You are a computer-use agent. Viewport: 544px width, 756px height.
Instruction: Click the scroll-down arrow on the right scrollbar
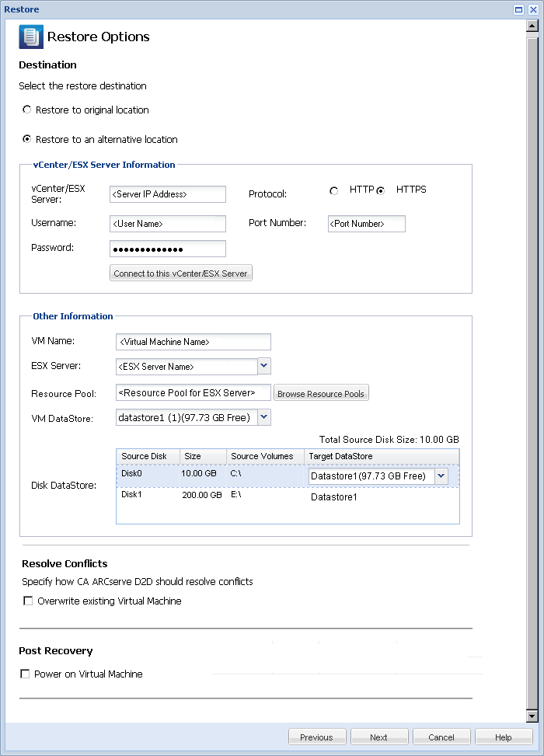(531, 716)
